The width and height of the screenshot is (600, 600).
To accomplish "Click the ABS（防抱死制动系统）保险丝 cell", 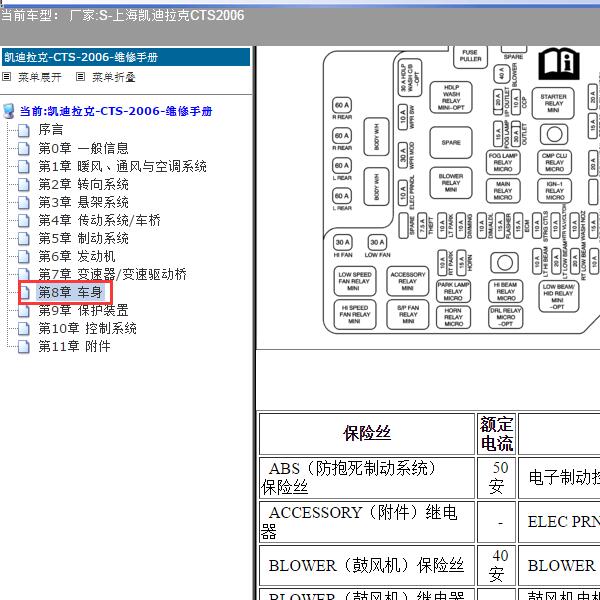I will [x=367, y=478].
